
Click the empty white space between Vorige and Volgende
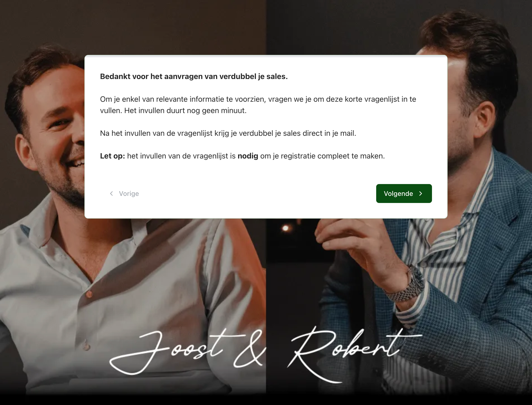(257, 194)
